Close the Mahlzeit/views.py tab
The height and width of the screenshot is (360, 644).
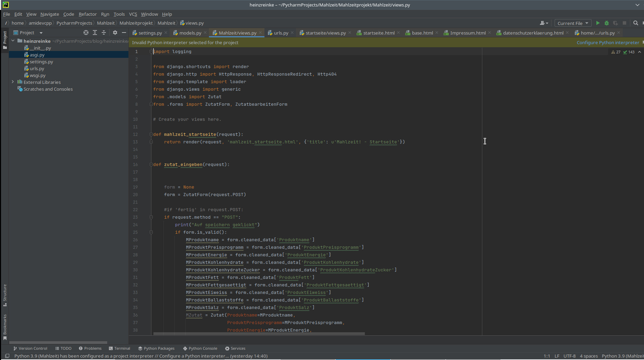tap(260, 33)
